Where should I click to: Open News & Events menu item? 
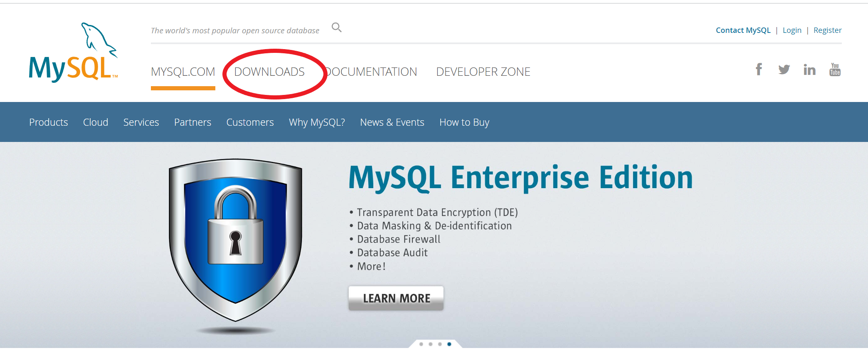point(392,122)
